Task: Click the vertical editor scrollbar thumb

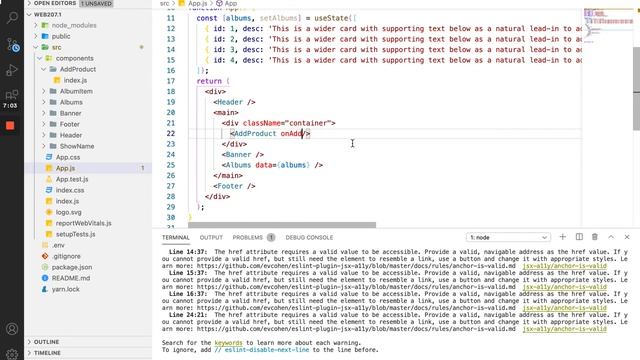Action: coord(636,88)
